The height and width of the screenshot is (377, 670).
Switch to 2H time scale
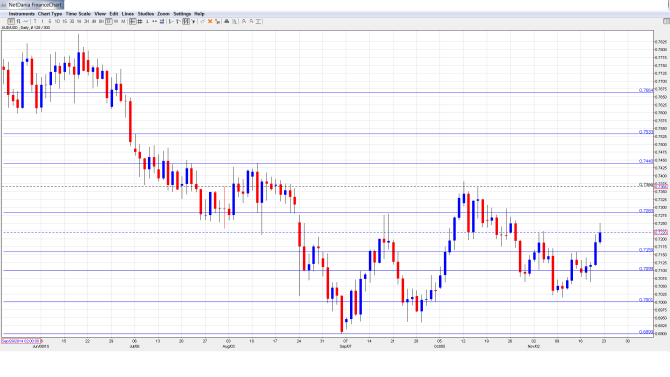tap(86, 21)
